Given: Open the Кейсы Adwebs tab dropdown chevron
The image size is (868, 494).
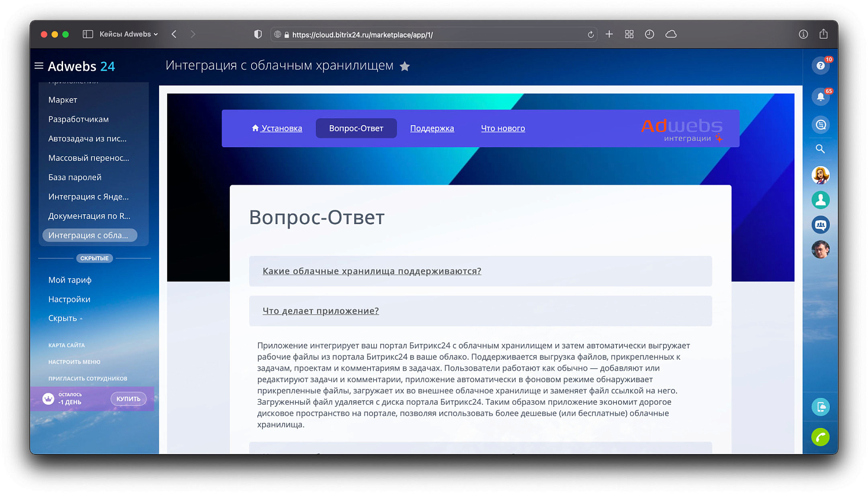Looking at the screenshot, I should (x=157, y=34).
